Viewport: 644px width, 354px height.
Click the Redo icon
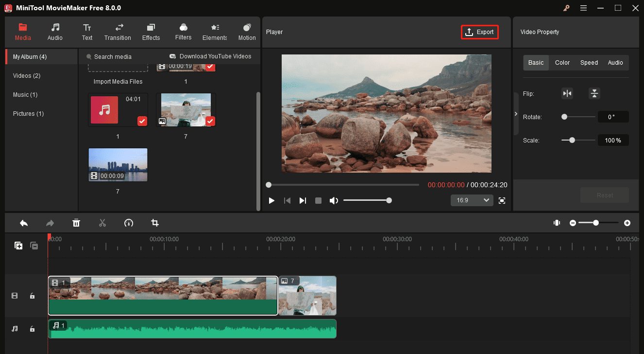(50, 223)
